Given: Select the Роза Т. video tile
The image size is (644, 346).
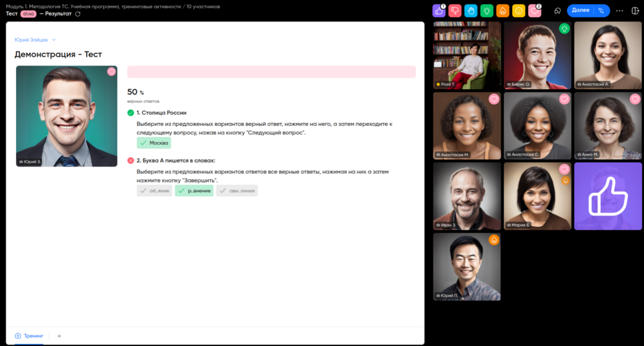Looking at the screenshot, I should [467, 55].
